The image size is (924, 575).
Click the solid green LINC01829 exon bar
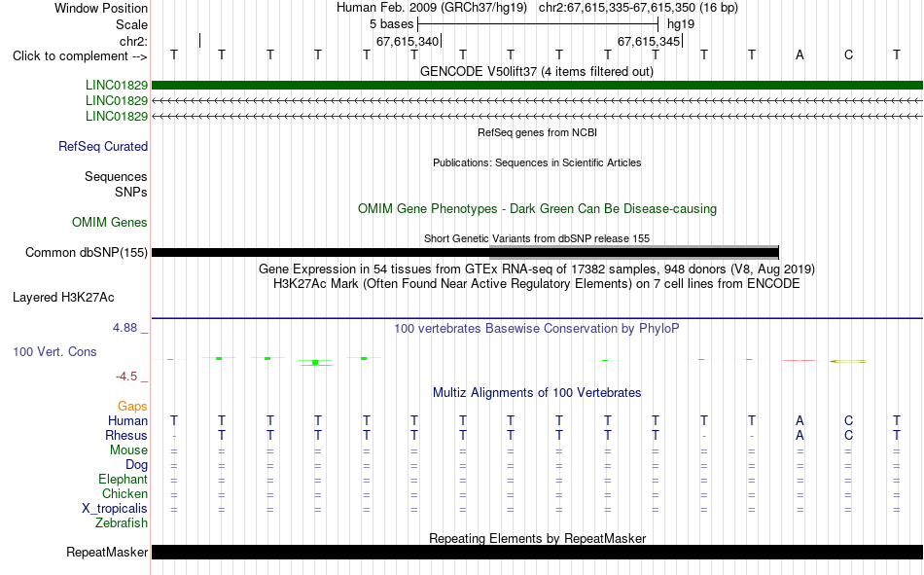point(537,86)
